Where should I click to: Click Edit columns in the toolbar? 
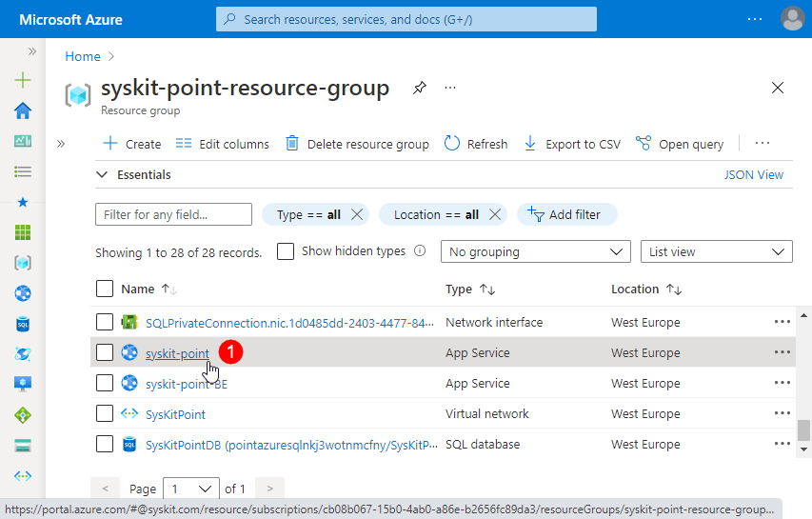point(222,144)
